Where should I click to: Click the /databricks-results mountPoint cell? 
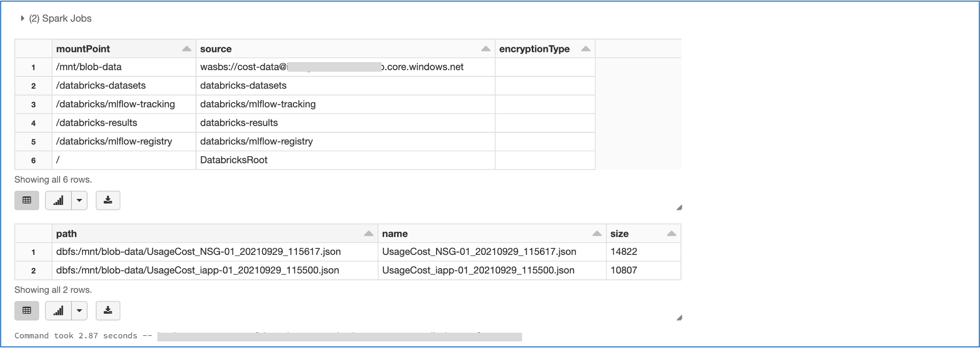(124, 123)
